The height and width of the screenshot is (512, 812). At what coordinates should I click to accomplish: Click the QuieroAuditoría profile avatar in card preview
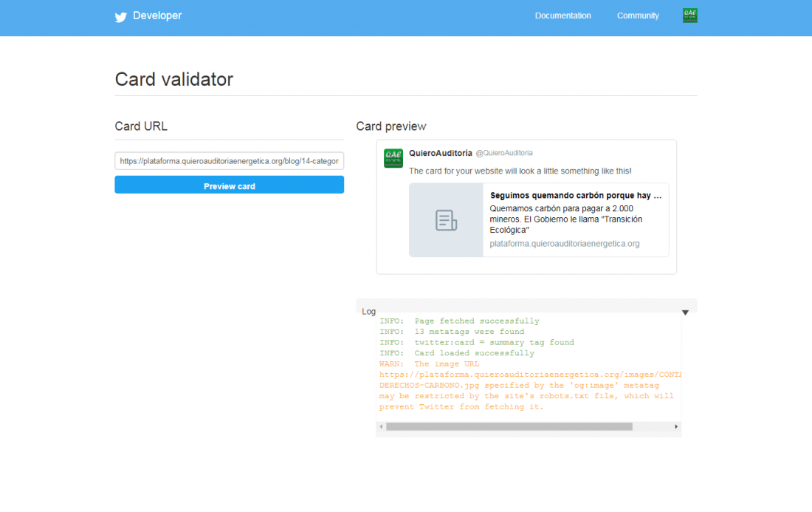pos(393,158)
